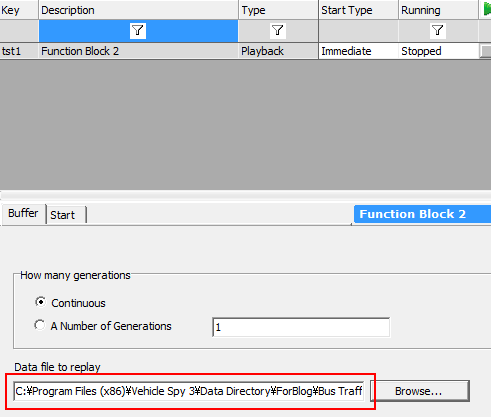Click the generations count field showing 1
The width and height of the screenshot is (491, 417).
pyautogui.click(x=301, y=327)
